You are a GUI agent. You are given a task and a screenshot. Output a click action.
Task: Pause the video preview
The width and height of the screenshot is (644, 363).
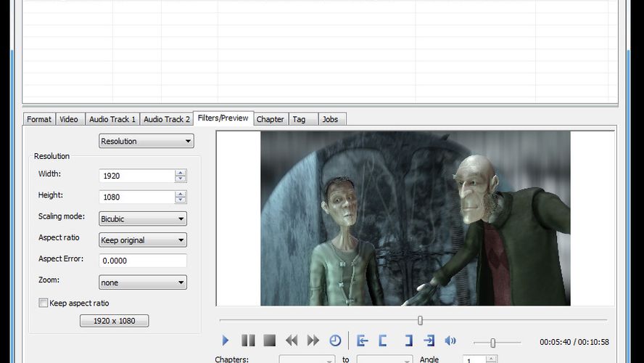(x=248, y=340)
